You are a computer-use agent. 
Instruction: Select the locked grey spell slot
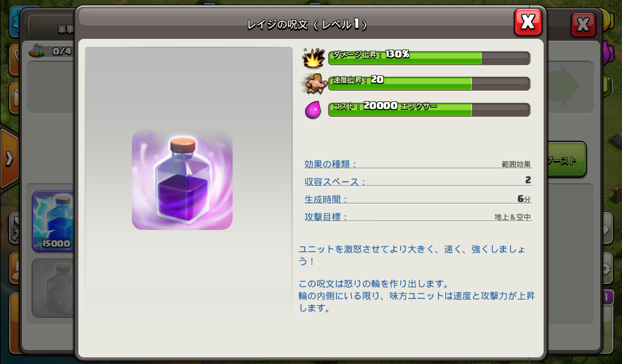click(53, 288)
